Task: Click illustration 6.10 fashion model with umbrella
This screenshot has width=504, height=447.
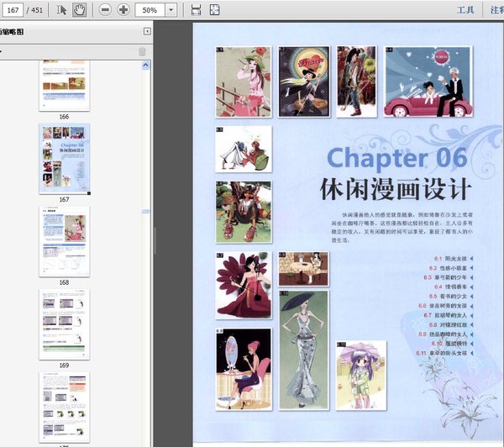Action: click(x=304, y=350)
